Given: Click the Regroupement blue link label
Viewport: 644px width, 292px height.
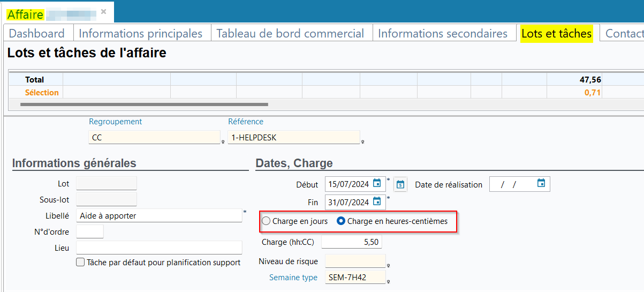Looking at the screenshot, I should pos(115,122).
